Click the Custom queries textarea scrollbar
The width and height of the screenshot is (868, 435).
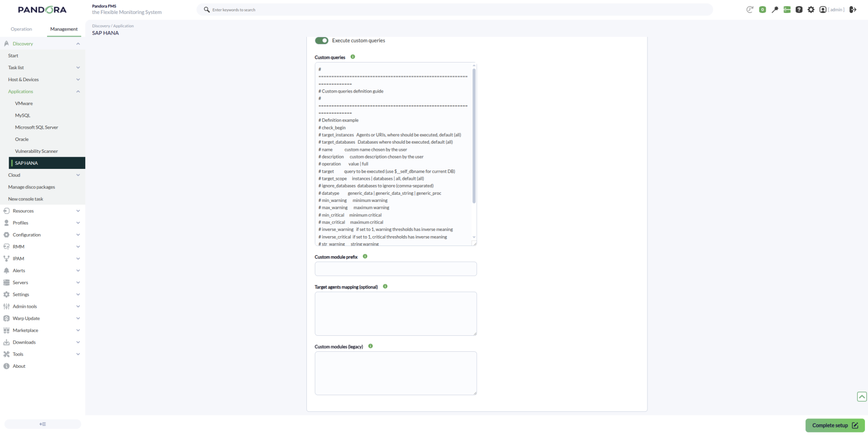click(474, 136)
